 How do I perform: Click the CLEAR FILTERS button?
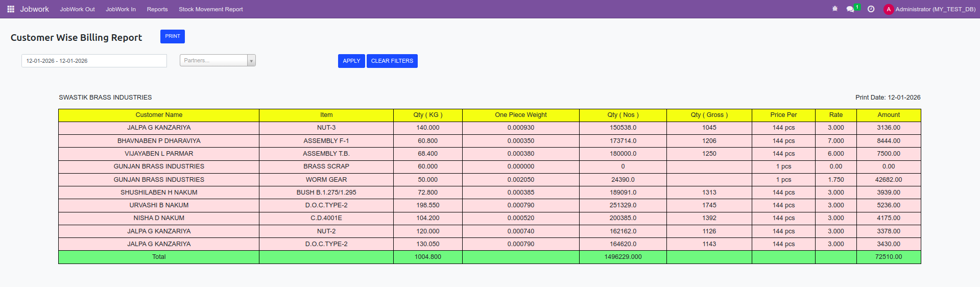(392, 61)
